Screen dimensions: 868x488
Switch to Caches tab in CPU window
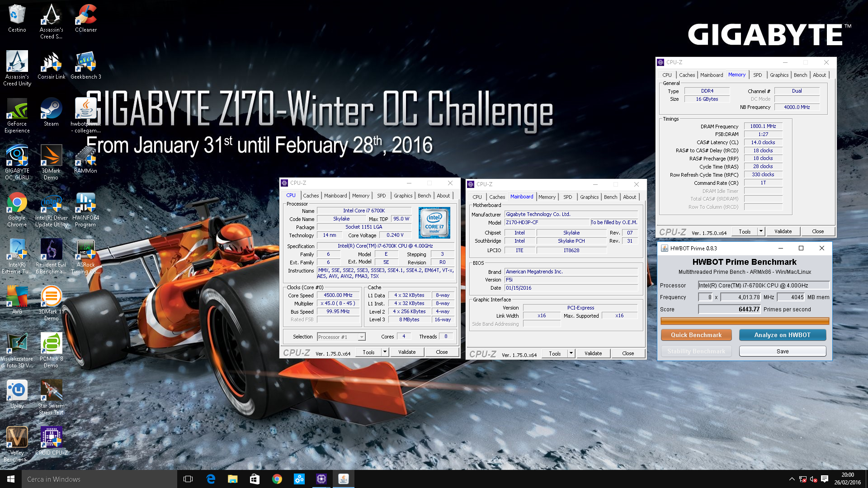pos(311,196)
